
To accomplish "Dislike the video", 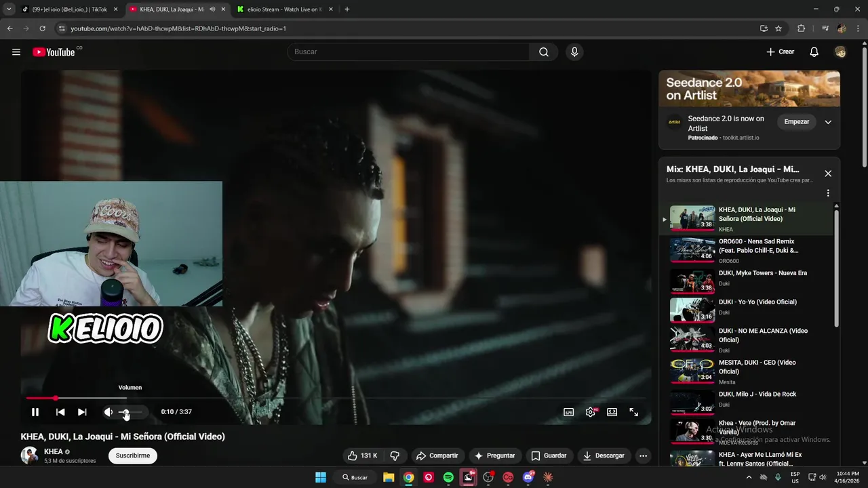I will click(x=395, y=456).
